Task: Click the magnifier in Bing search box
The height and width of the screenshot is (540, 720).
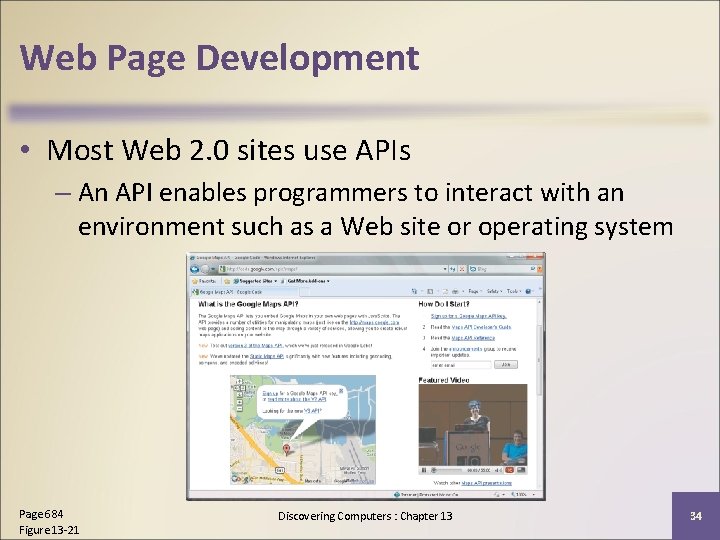Action: (x=533, y=269)
